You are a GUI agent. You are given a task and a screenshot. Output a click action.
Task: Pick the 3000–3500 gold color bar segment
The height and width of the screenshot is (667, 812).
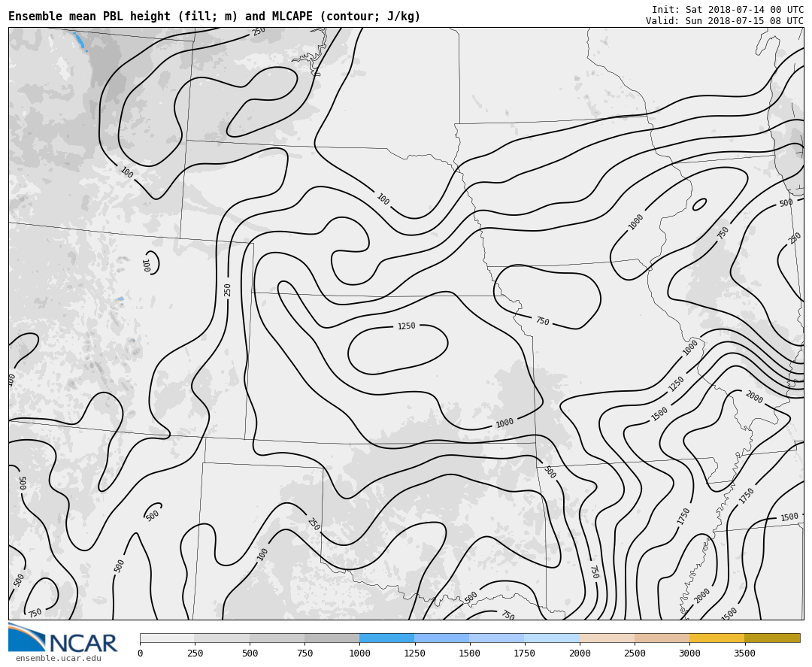click(717, 638)
